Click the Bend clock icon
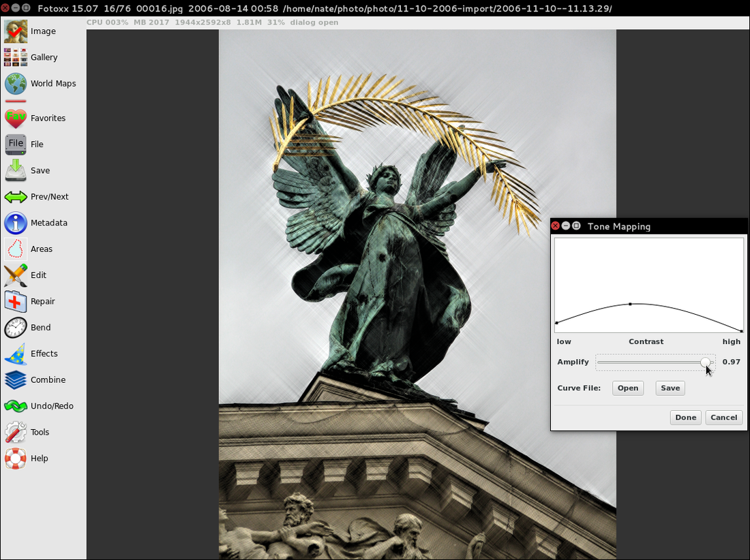This screenshot has height=560, width=750. point(16,328)
